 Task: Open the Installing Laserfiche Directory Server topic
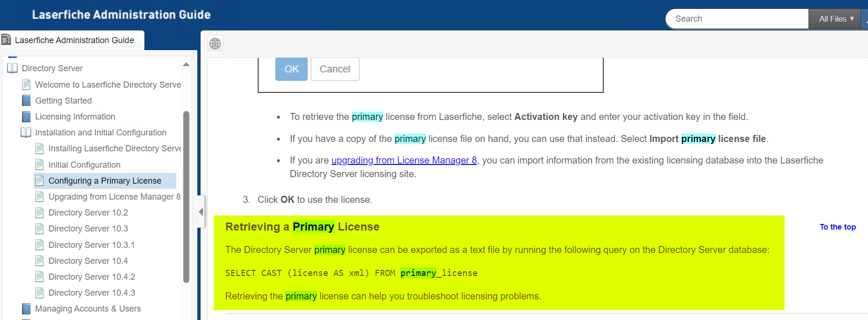pos(115,149)
